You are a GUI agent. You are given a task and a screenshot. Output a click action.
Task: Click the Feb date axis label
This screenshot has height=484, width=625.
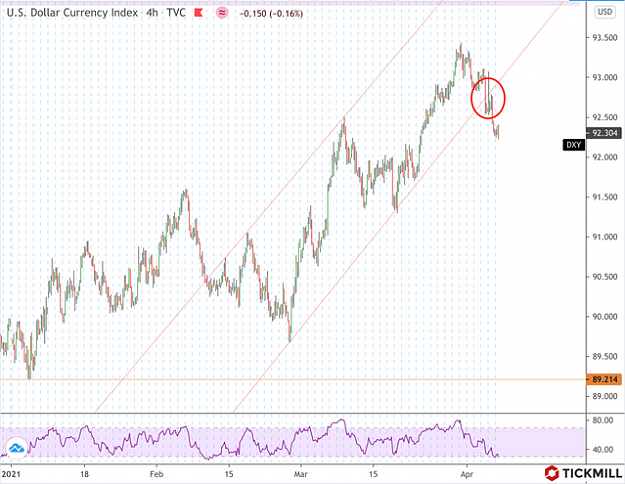(x=156, y=474)
